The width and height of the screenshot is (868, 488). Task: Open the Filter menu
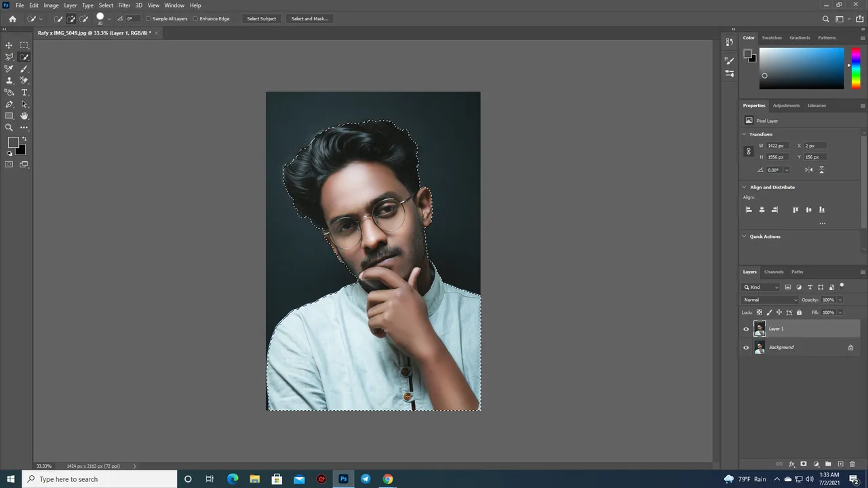[x=124, y=5]
